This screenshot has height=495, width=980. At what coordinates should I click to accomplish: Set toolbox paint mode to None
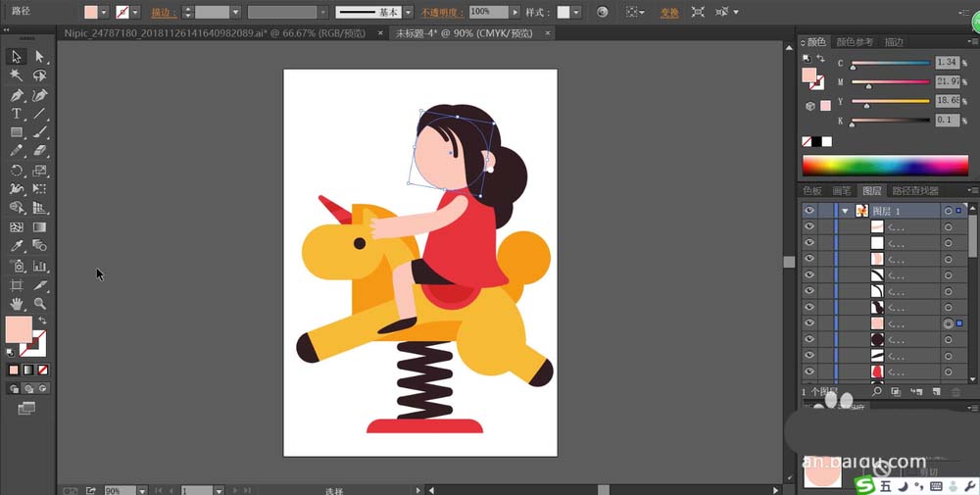click(x=42, y=370)
